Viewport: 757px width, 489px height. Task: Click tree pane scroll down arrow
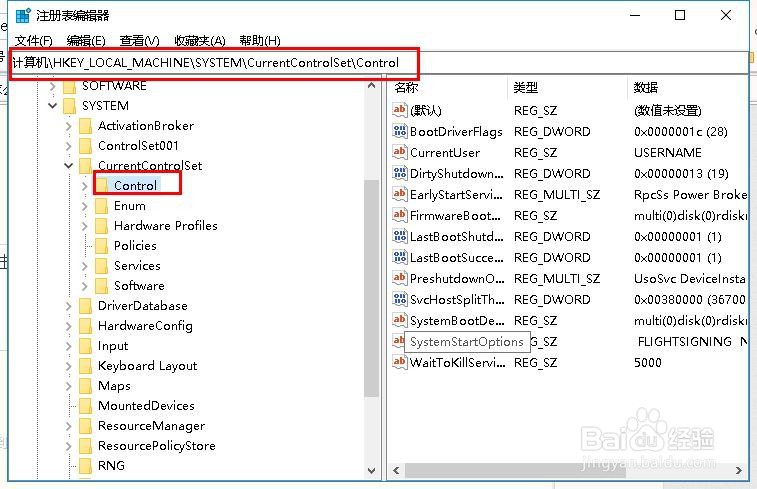pos(371,470)
